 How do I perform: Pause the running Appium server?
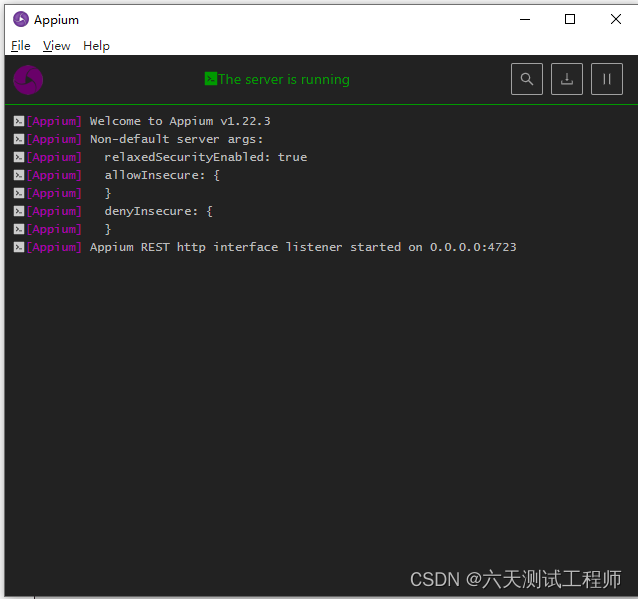(x=606, y=79)
